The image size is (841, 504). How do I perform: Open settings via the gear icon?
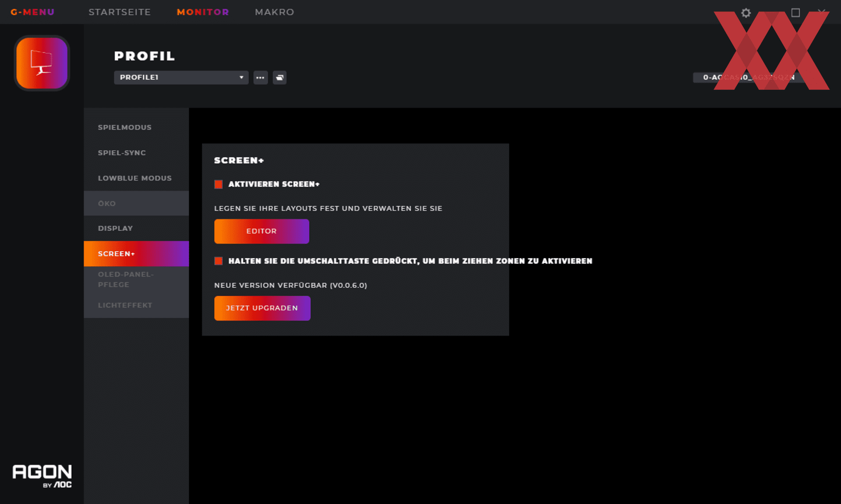(746, 13)
